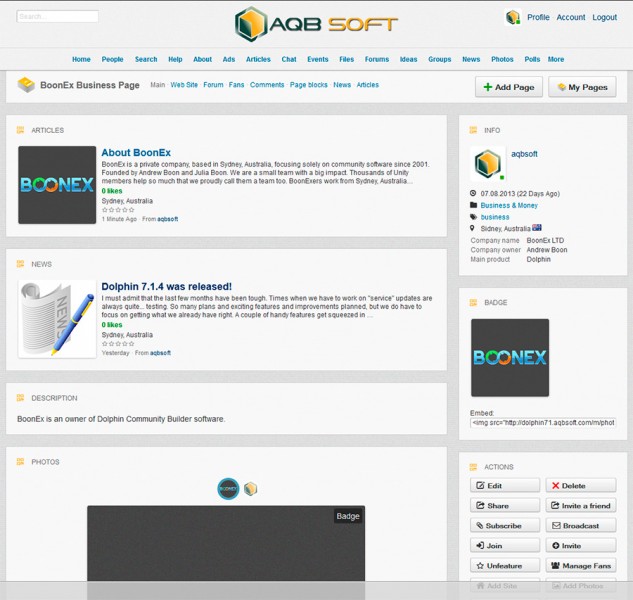Click the AQB Soft logo

316,24
